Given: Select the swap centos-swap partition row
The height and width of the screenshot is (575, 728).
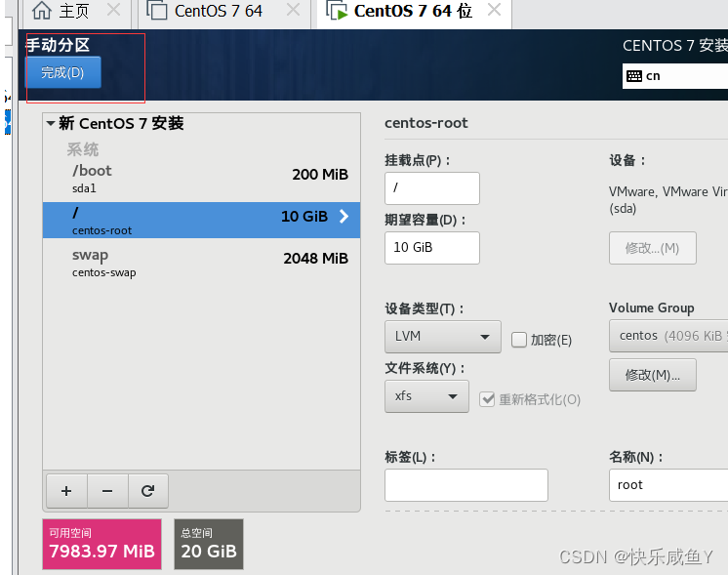Looking at the screenshot, I should pos(201,263).
